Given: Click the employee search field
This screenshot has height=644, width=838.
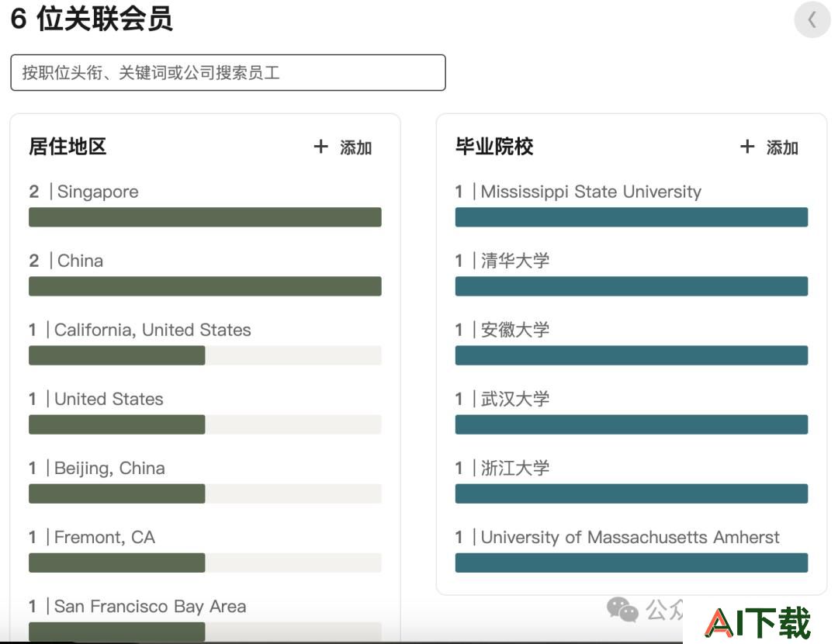Looking at the screenshot, I should point(228,73).
